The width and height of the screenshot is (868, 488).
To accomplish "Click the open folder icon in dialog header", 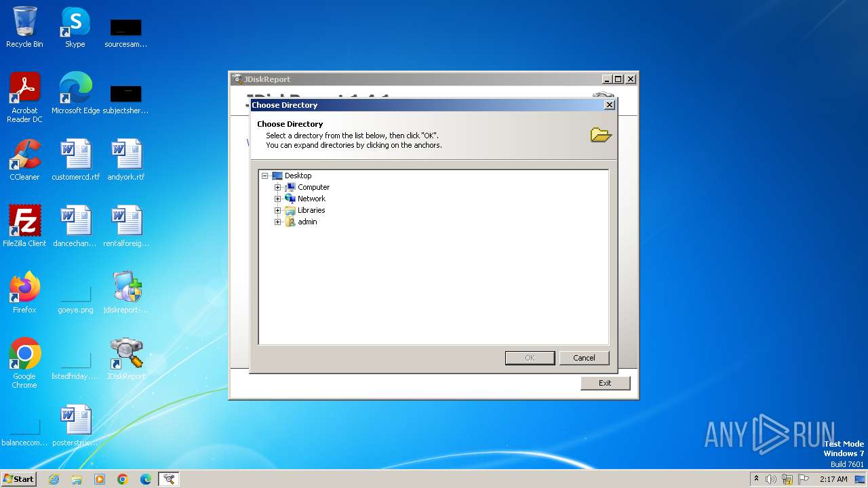I will (x=601, y=135).
